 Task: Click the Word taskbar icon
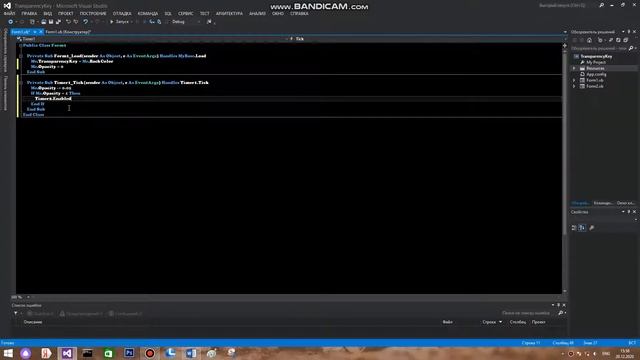(191, 353)
